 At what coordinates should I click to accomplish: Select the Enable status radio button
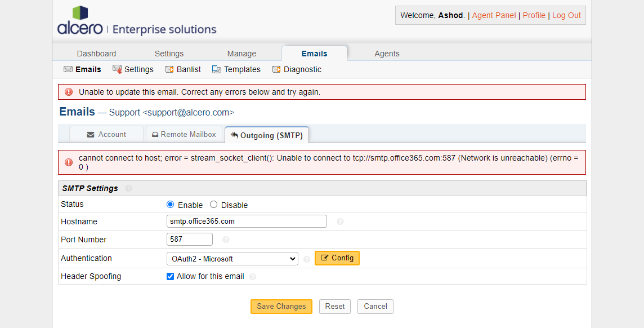click(x=171, y=205)
